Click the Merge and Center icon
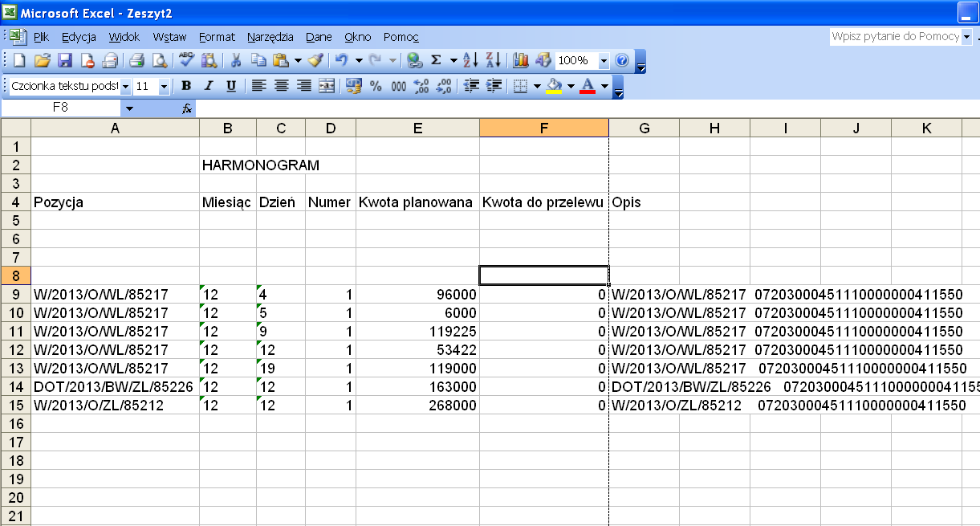980x526 pixels. (x=327, y=86)
